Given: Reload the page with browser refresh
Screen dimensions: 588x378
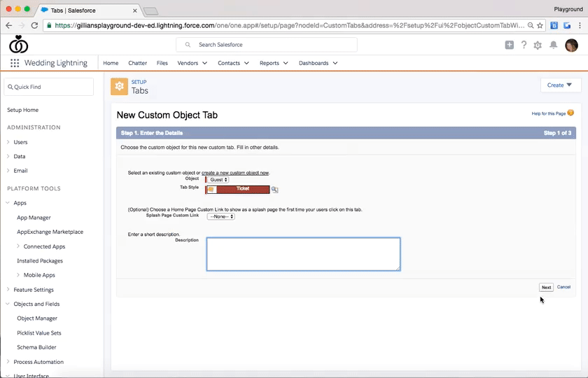Looking at the screenshot, I should 34,25.
